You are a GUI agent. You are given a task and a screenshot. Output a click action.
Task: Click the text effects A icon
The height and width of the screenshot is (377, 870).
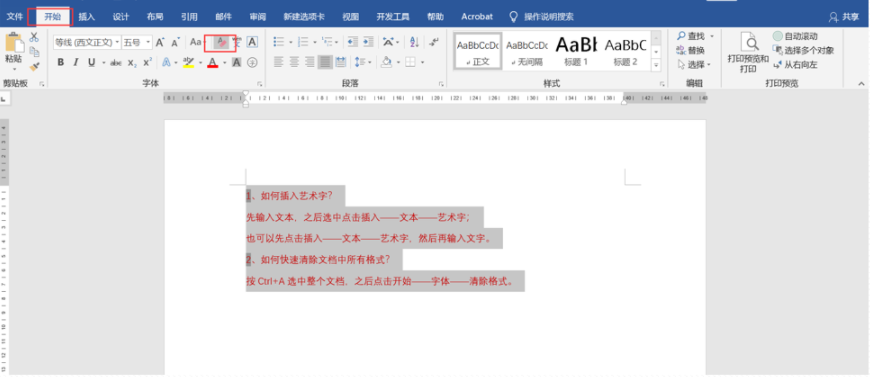pos(166,62)
